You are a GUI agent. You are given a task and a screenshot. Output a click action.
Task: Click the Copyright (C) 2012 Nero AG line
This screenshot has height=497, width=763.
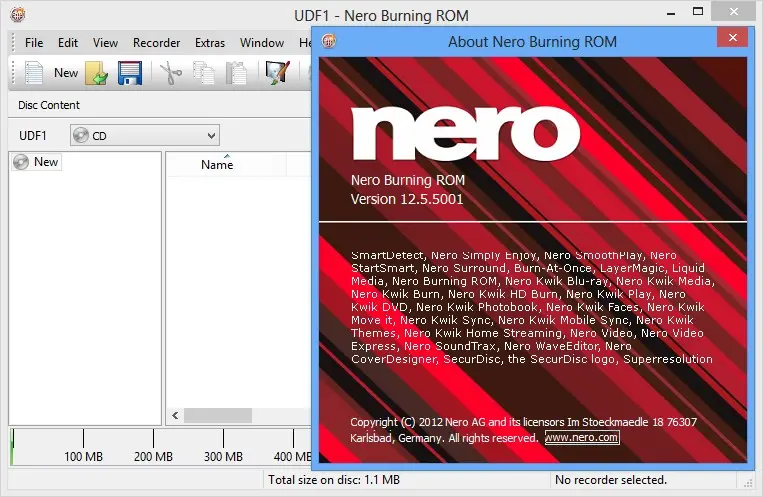point(524,422)
